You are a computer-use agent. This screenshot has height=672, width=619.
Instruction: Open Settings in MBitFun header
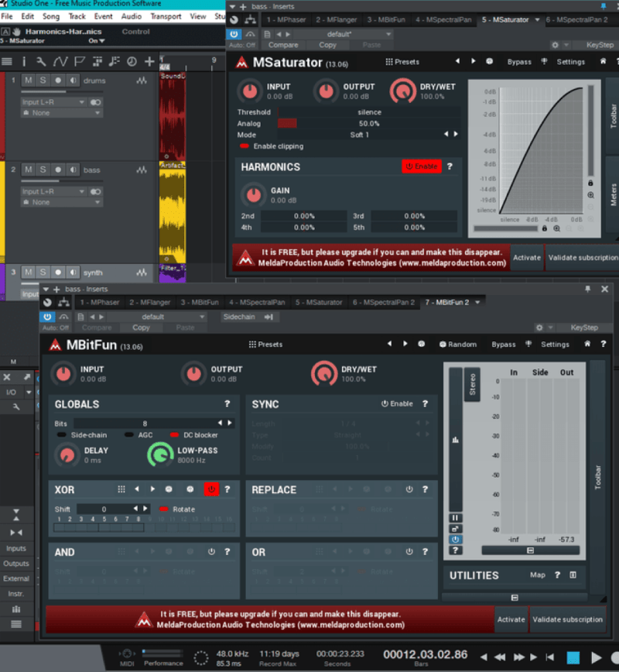coord(555,345)
